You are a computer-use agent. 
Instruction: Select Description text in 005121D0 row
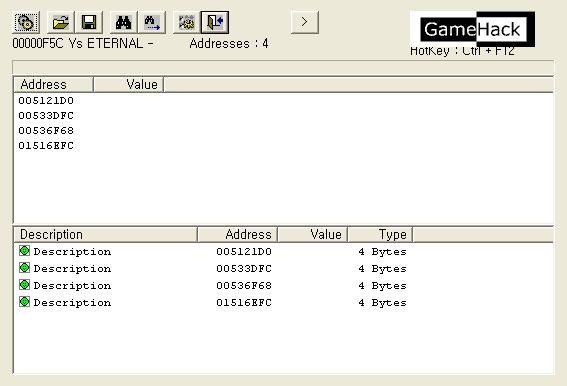coord(72,252)
